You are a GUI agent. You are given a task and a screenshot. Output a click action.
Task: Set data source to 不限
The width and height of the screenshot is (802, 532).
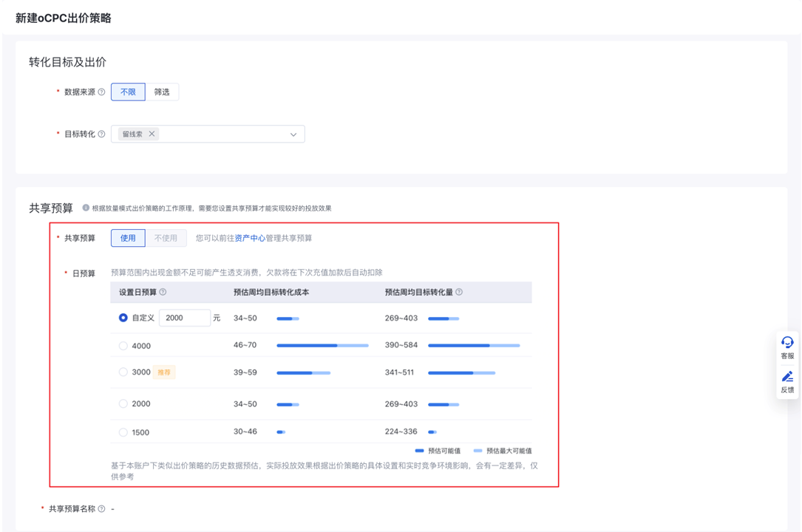[128, 92]
